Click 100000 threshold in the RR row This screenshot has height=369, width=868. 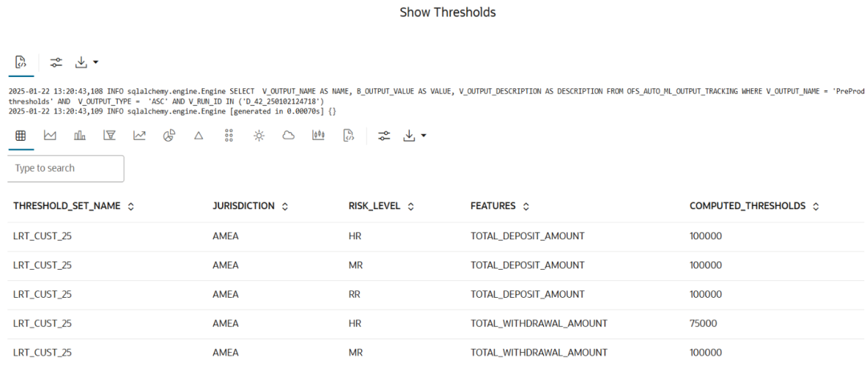[x=706, y=294]
